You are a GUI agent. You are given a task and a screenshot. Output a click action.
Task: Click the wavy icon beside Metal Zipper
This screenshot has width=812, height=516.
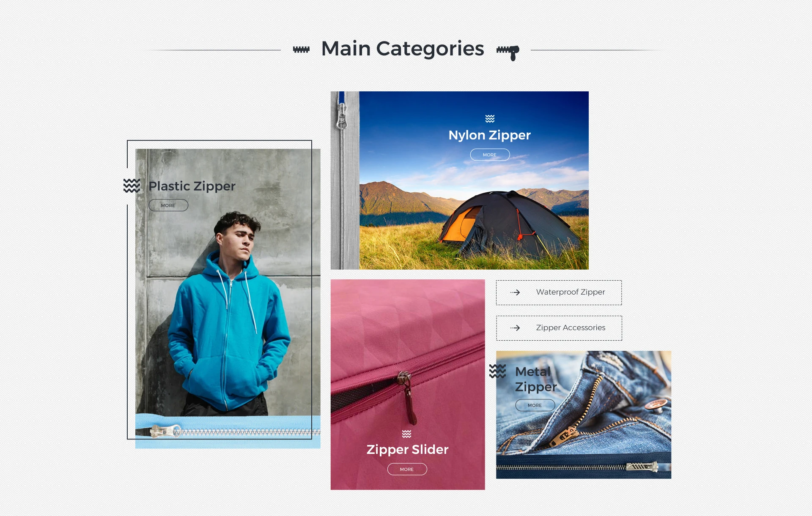[x=497, y=371]
